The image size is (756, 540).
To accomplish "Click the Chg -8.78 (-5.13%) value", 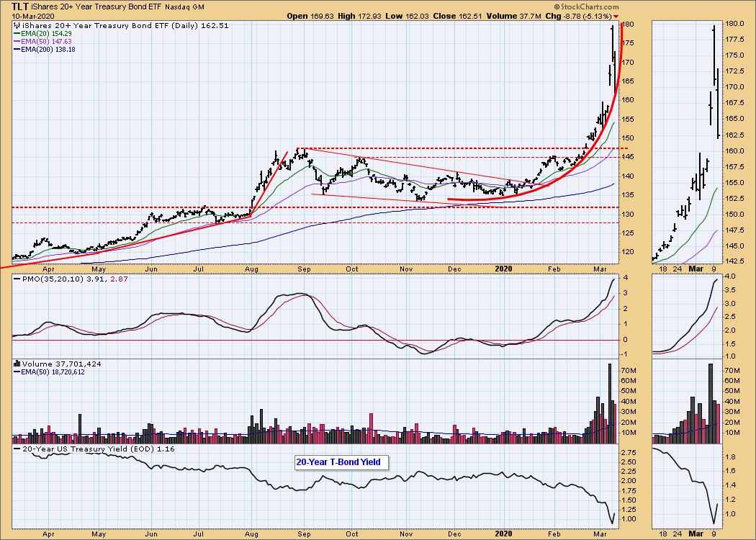I will 578,17.
